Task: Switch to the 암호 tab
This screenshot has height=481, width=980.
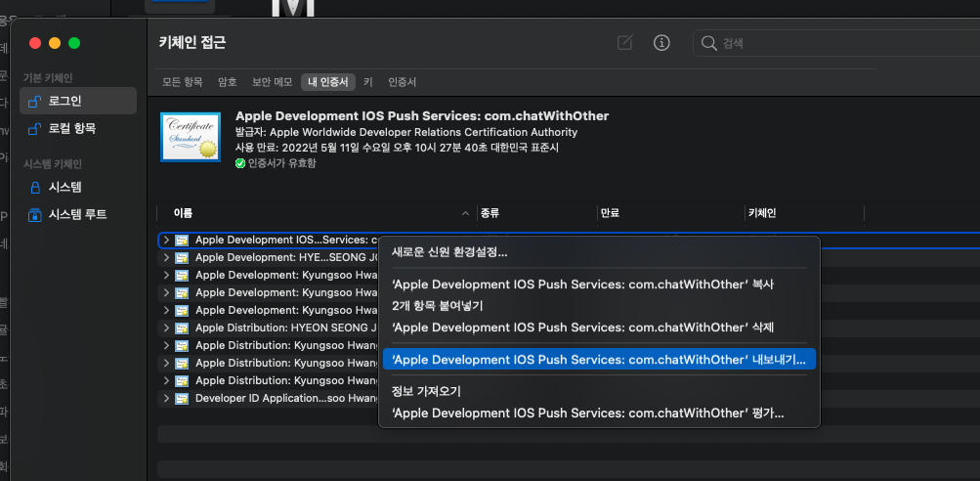Action: click(228, 82)
